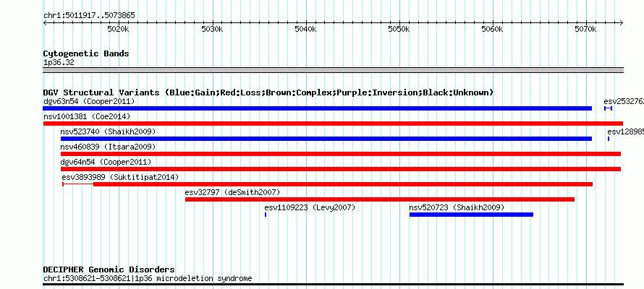Open the esv1109223 (Levy2007) label
The width and height of the screenshot is (644, 289).
310,207
